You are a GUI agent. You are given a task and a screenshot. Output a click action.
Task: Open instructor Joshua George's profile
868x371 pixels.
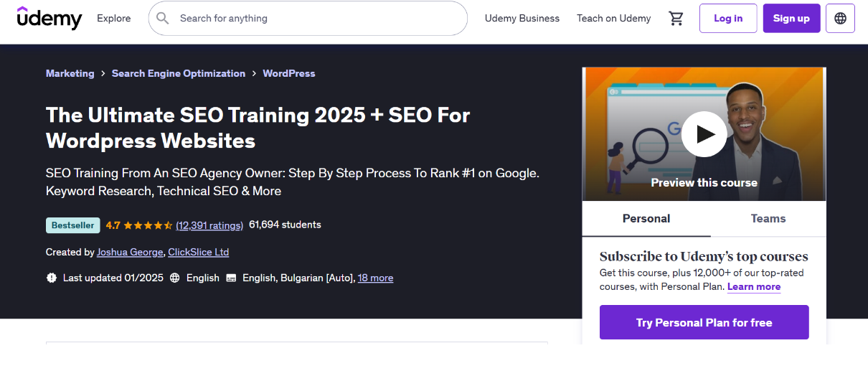[x=131, y=252]
